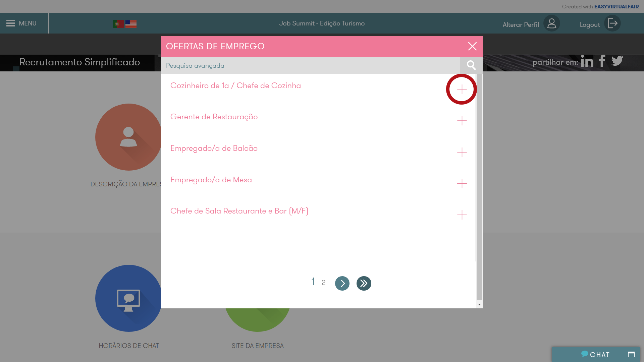
Task: Open Alterar Perfil user icon
Action: 552,23
